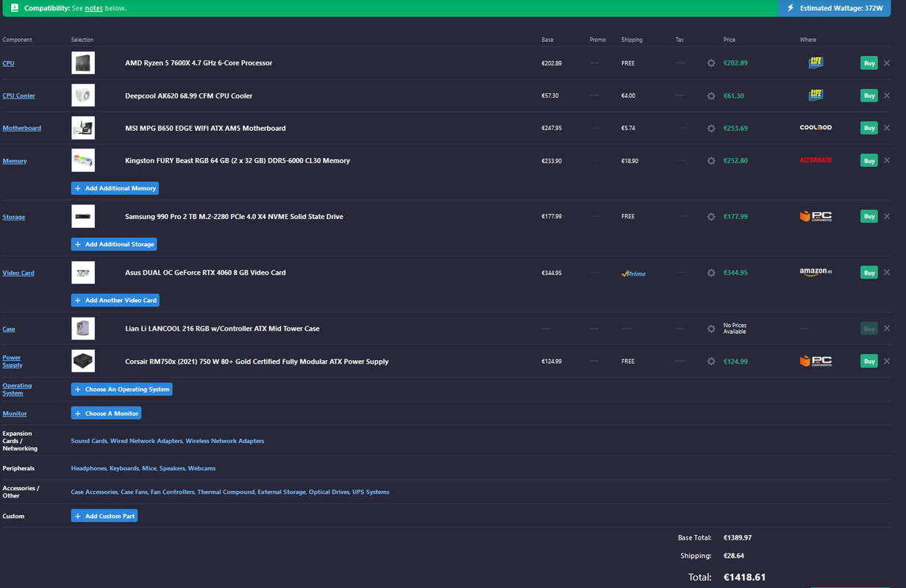The image size is (906, 588).
Task: Click the Amazon.es logo for video card
Action: tap(816, 273)
